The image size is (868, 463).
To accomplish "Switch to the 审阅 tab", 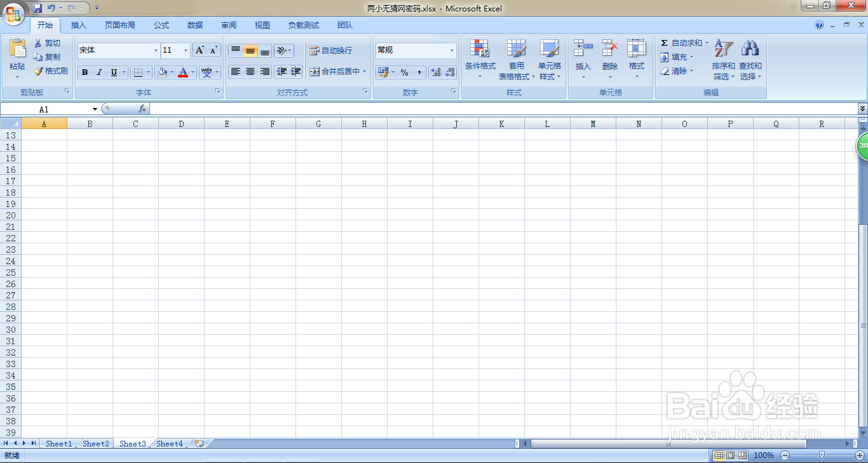I will (x=229, y=25).
